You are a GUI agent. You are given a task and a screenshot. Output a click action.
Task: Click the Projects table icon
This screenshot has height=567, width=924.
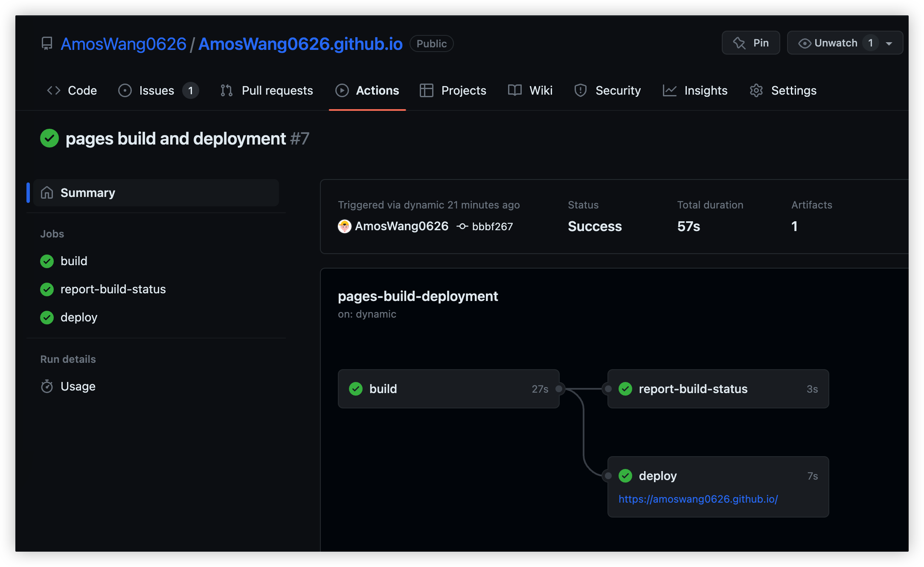click(426, 90)
